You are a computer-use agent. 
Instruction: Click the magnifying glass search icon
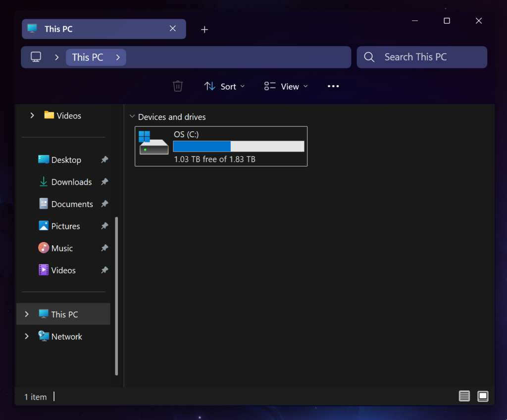click(369, 57)
